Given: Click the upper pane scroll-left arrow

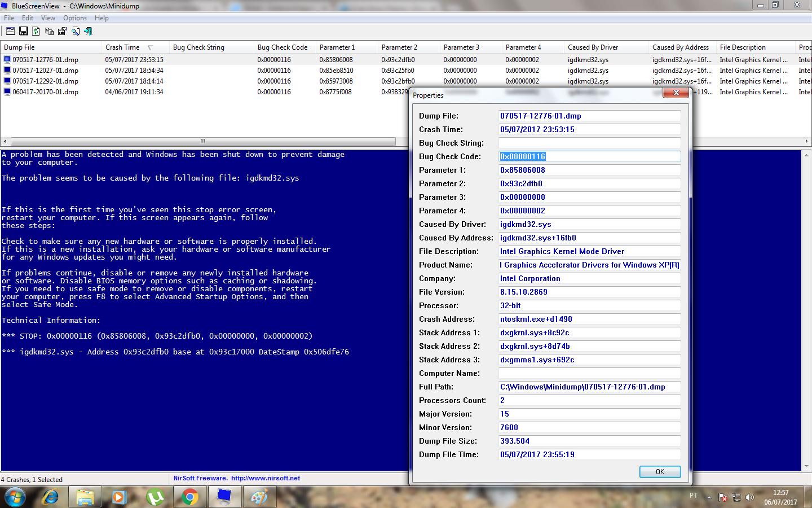Looking at the screenshot, I should (x=5, y=141).
